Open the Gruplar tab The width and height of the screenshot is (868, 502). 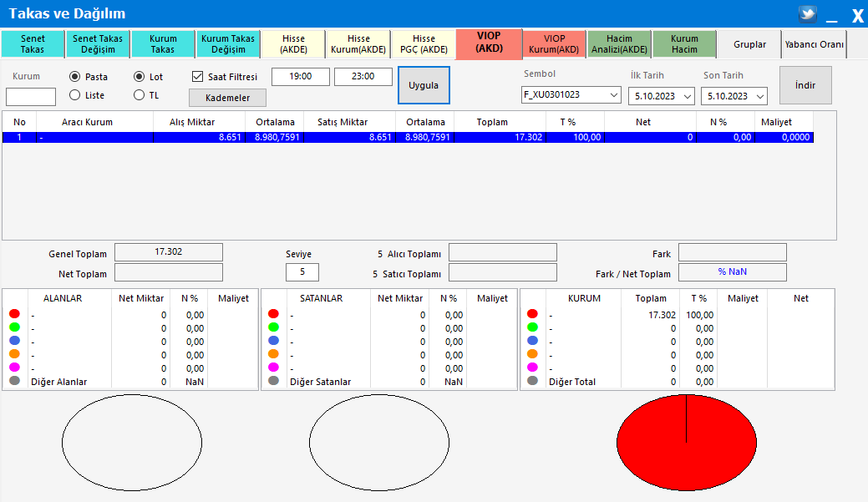(x=749, y=44)
